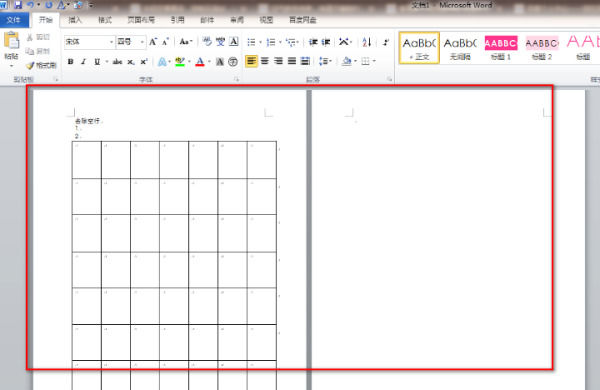600x390 pixels.
Task: Click the bullets list icon
Action: click(251, 42)
